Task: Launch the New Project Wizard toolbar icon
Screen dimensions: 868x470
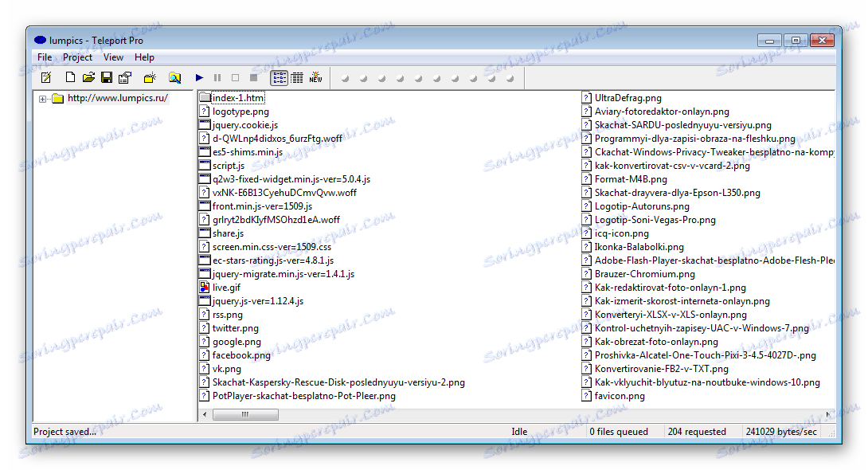Action: pos(46,78)
